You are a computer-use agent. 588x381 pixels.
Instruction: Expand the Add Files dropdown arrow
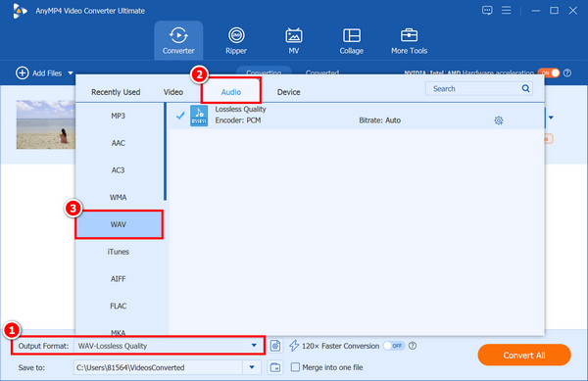tap(71, 73)
